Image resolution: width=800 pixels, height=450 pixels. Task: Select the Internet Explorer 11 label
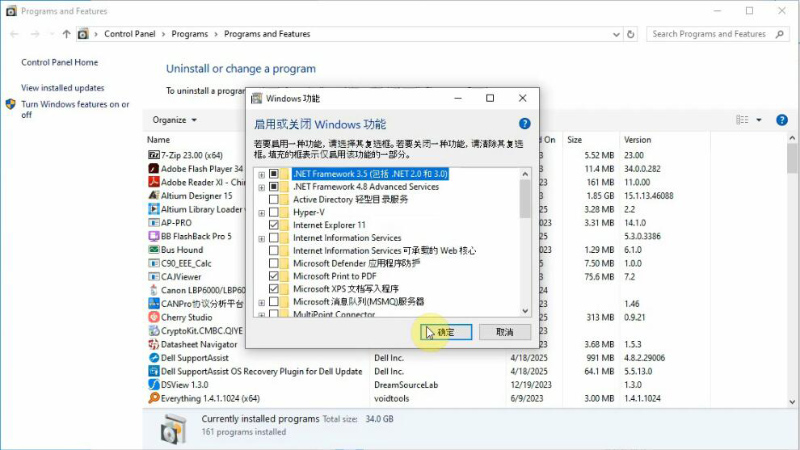pyautogui.click(x=329, y=225)
